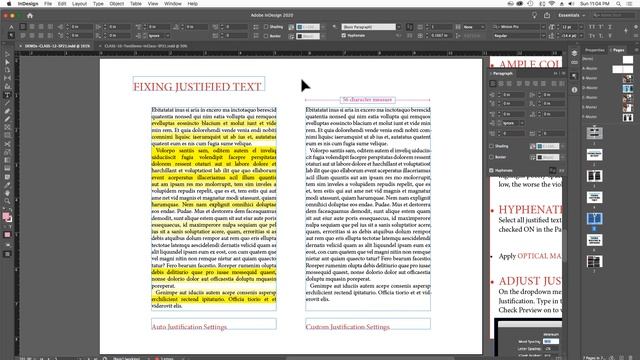Viewport: 640px width, 360px height.
Task: Toggle Shading checkbox in Control panel
Action: point(266,27)
